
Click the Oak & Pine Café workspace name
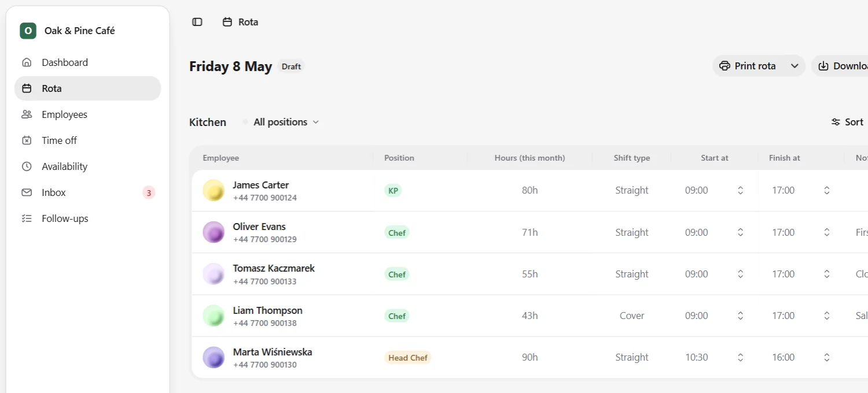(x=80, y=31)
